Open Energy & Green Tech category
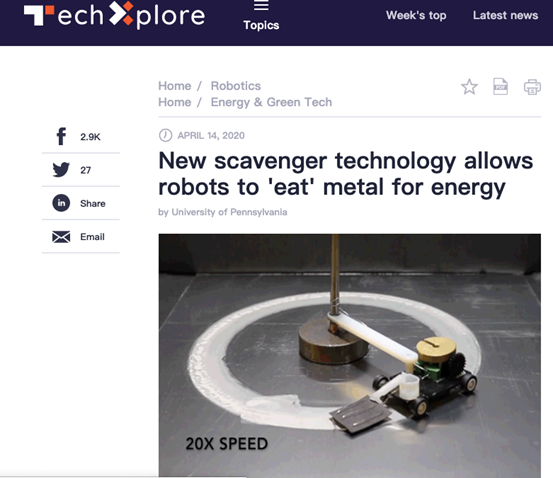Screen dimensions: 553x478 tap(271, 102)
